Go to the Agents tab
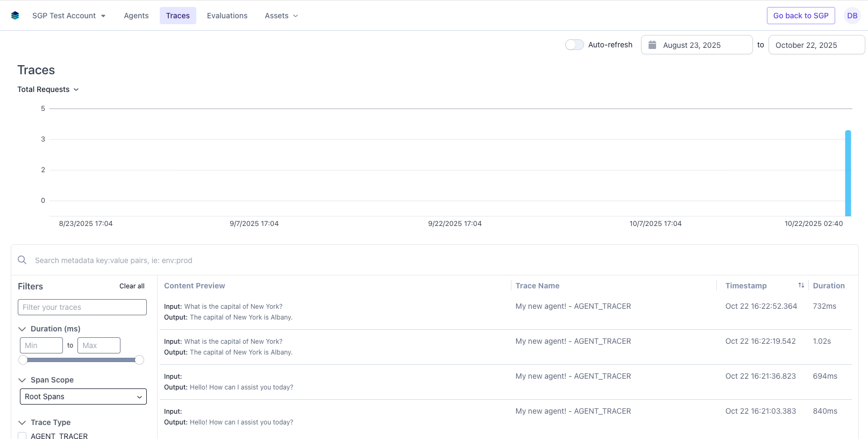868x439 pixels. coord(136,16)
